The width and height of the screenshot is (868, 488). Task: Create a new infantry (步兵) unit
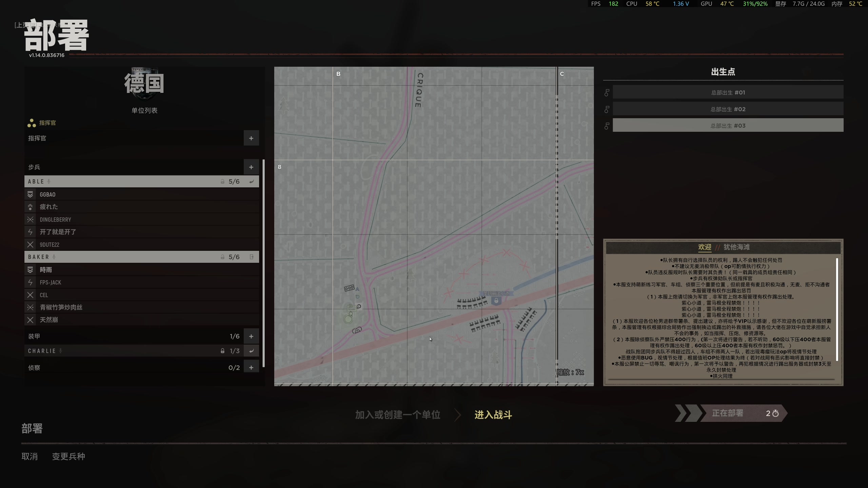point(251,167)
